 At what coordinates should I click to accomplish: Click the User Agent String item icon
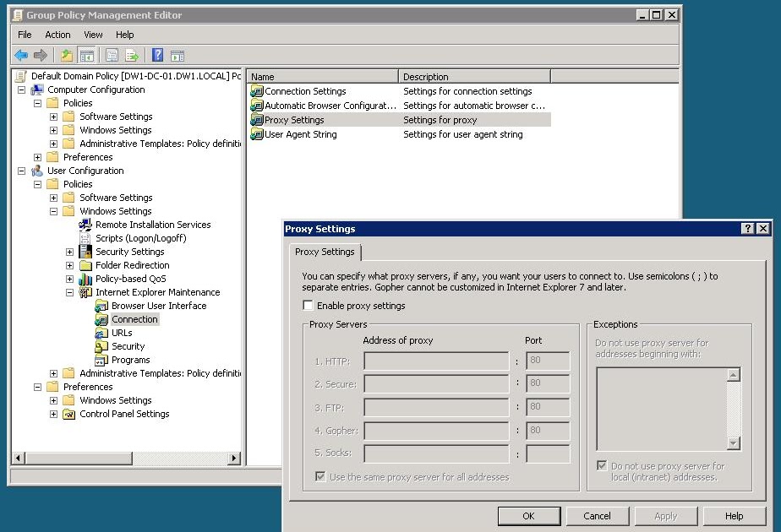pyautogui.click(x=256, y=134)
